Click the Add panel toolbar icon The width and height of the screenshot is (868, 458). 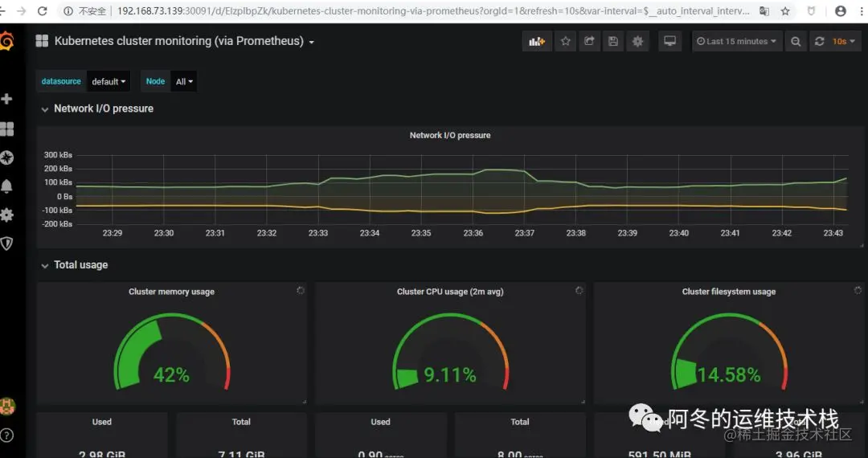point(537,42)
